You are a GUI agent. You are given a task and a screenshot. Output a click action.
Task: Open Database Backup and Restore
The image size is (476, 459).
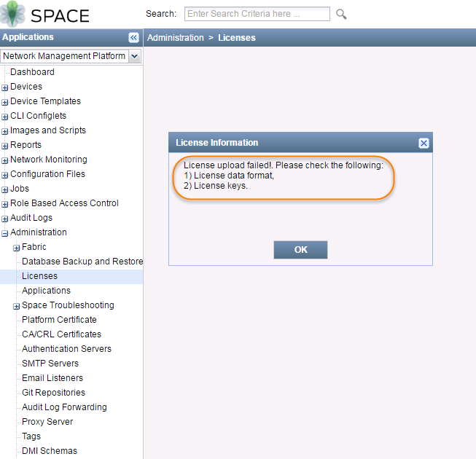(x=82, y=262)
